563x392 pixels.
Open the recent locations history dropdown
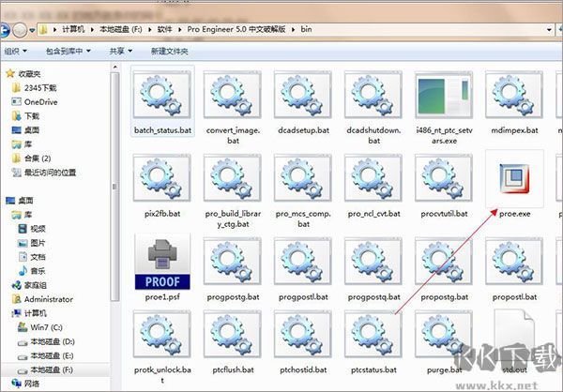pyautogui.click(x=32, y=31)
